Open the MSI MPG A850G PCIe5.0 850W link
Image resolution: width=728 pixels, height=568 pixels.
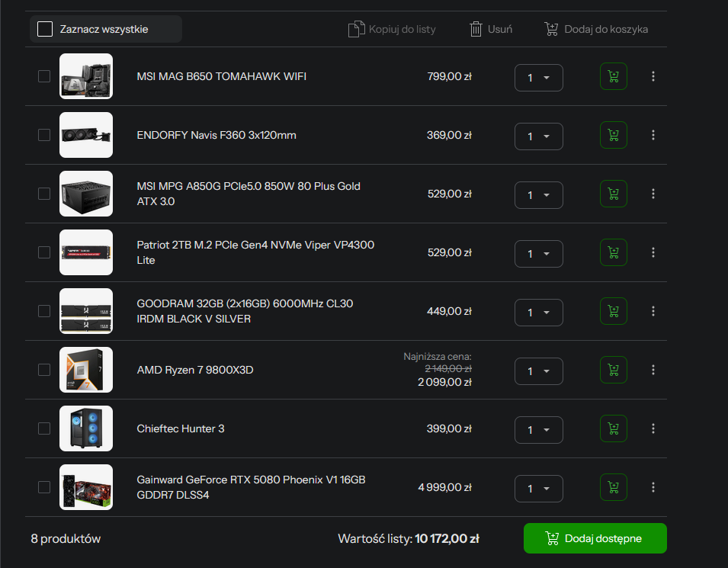click(x=249, y=194)
